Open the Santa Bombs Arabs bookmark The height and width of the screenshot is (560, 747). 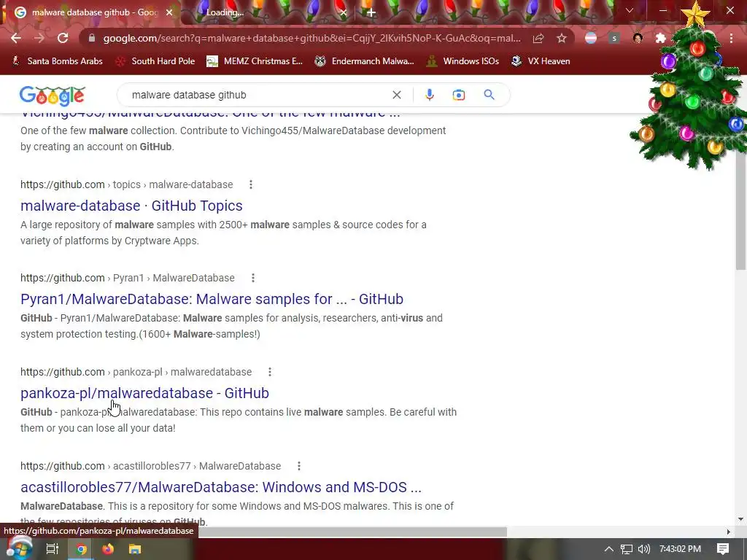tap(57, 61)
